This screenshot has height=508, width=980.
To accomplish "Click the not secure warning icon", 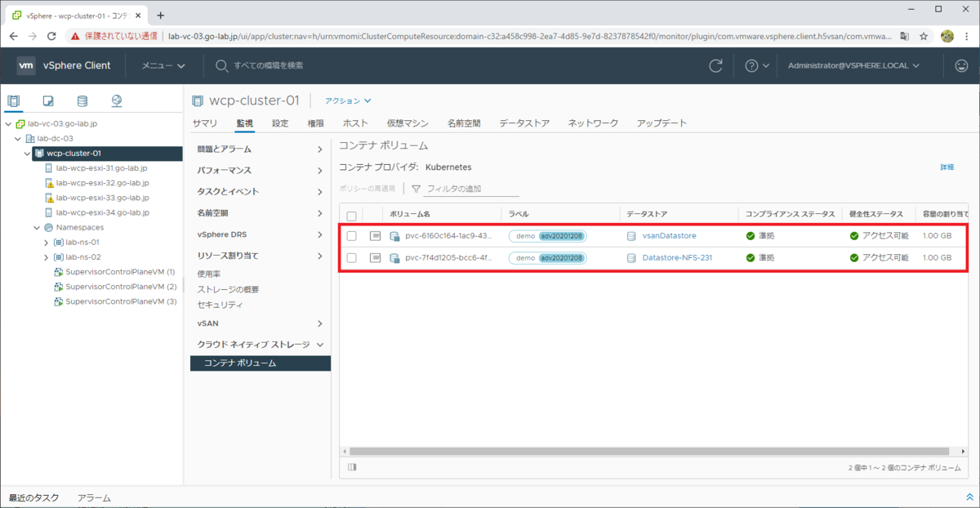I will point(75,36).
